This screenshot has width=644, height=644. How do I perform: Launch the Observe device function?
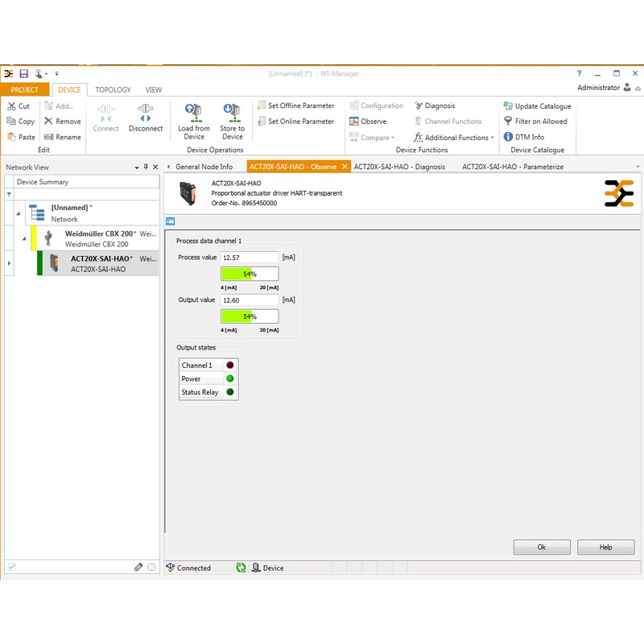[368, 122]
